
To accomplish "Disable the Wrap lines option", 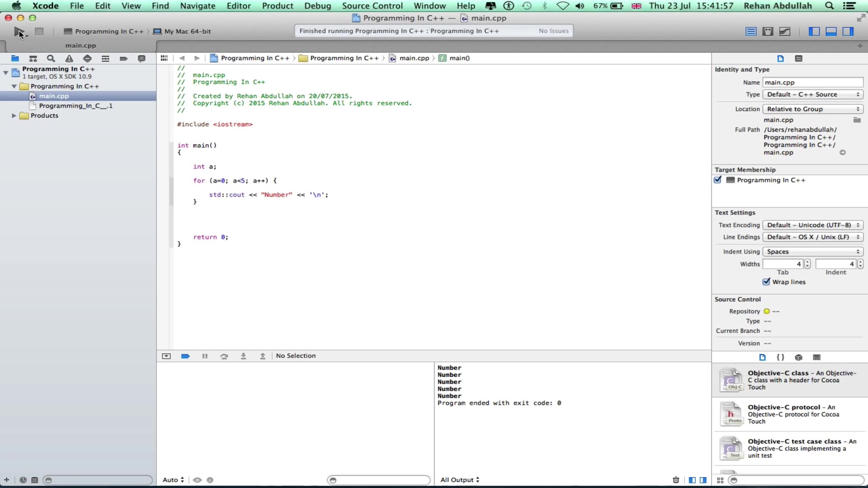I will [767, 282].
